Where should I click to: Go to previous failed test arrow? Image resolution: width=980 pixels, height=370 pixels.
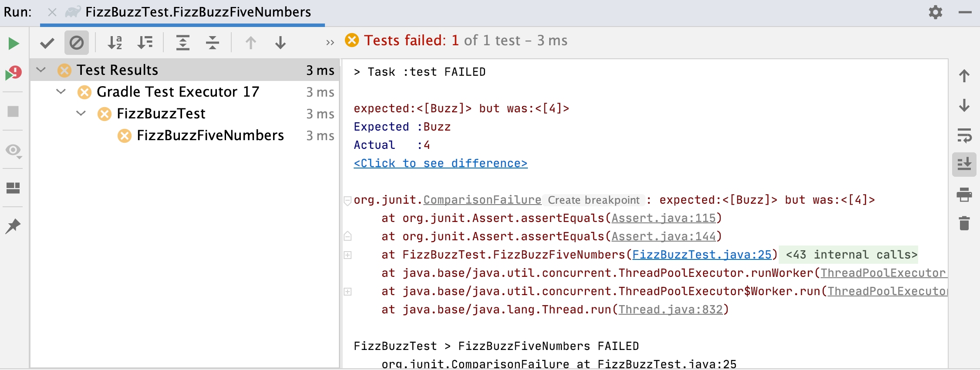(251, 43)
